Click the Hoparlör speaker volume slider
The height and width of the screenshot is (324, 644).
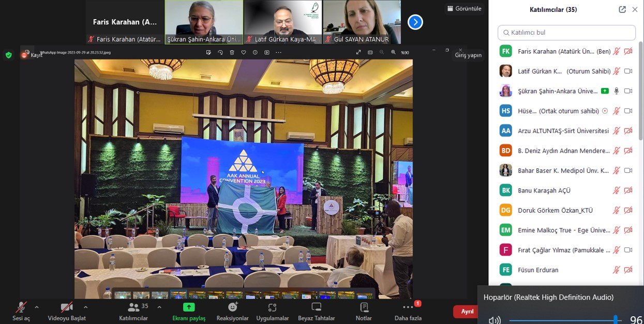click(x=564, y=320)
